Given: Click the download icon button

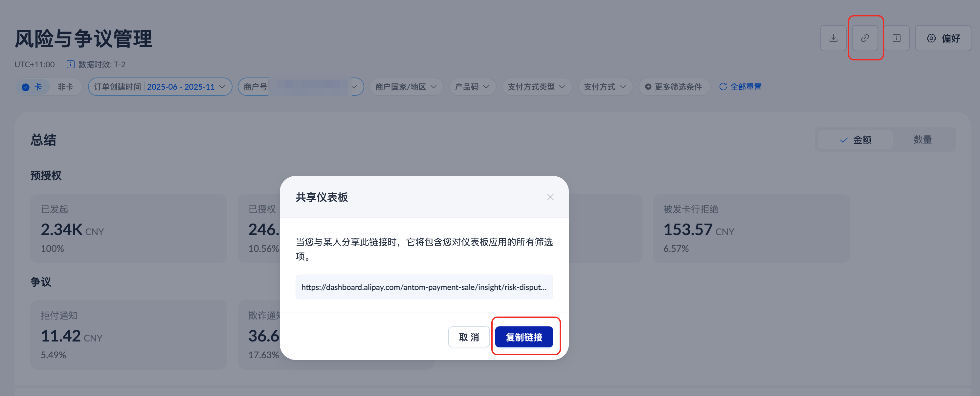Looking at the screenshot, I should coord(833,38).
